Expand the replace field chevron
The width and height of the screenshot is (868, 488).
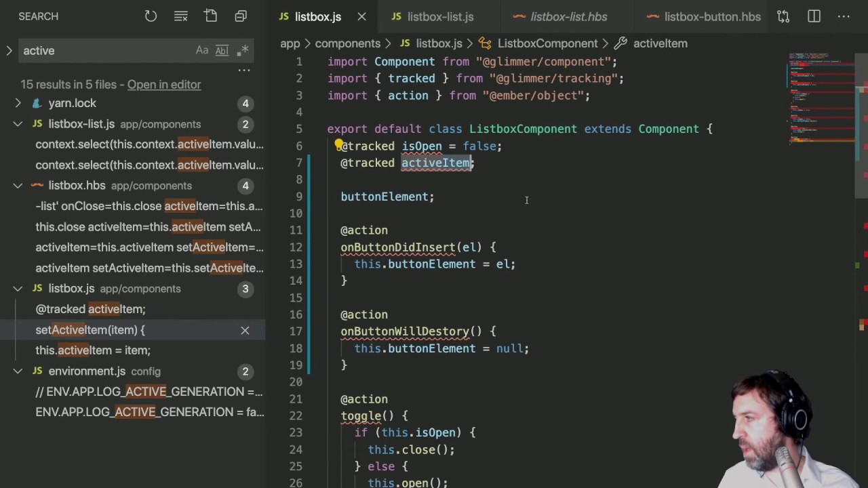click(x=9, y=50)
